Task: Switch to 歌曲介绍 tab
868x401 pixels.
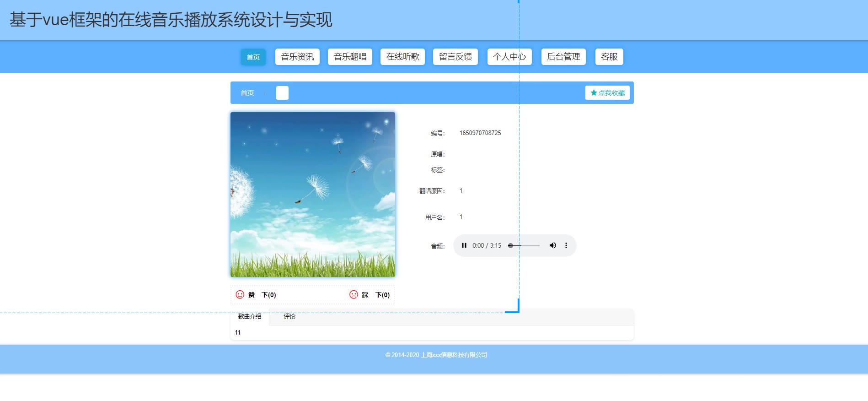Action: [250, 316]
